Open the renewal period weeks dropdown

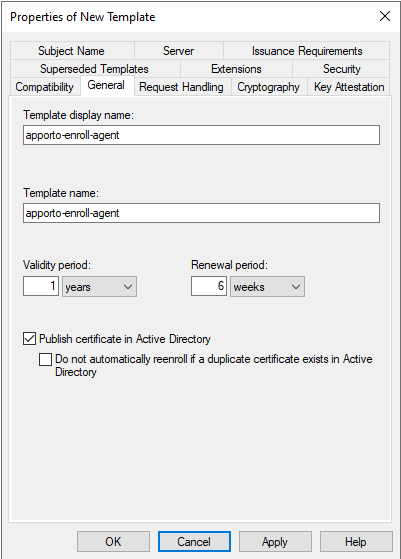tap(267, 287)
